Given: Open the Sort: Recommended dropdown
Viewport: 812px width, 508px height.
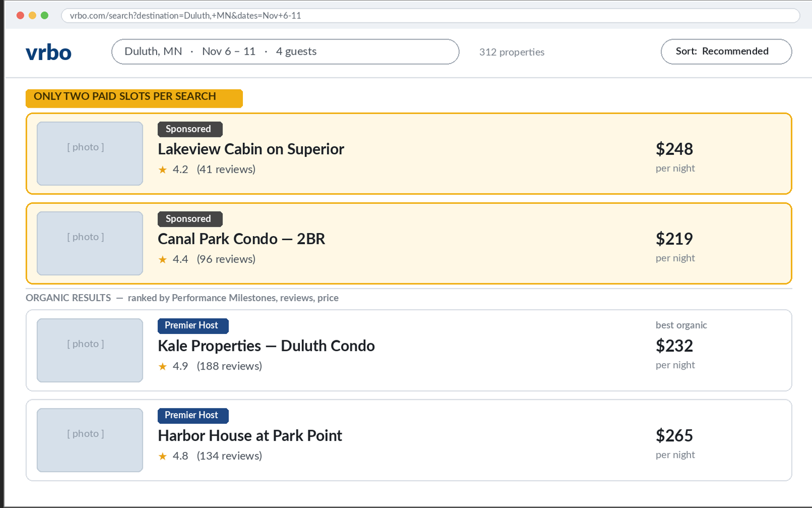Looking at the screenshot, I should coord(726,52).
